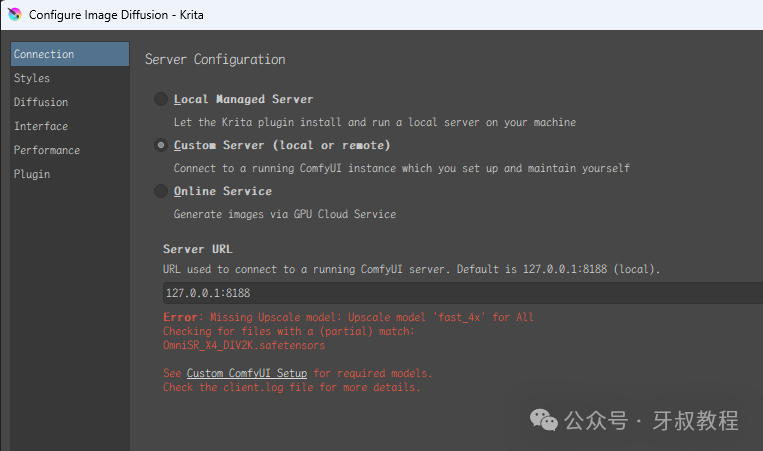Click 'Checking for files with a (partial) match' line
Viewport: 763px width, 451px height.
tap(289, 331)
